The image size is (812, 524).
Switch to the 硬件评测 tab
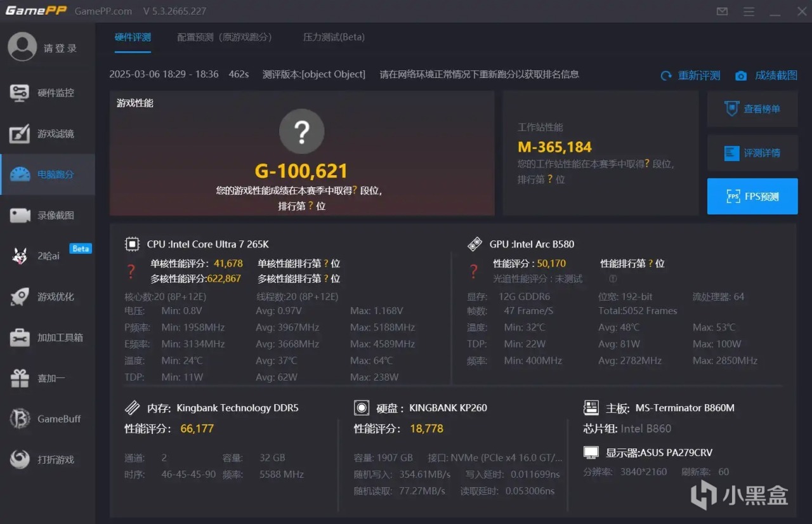tap(133, 37)
